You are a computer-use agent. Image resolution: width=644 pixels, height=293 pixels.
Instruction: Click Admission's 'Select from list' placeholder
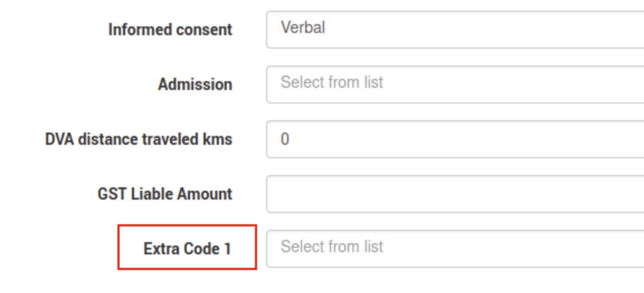[332, 83]
